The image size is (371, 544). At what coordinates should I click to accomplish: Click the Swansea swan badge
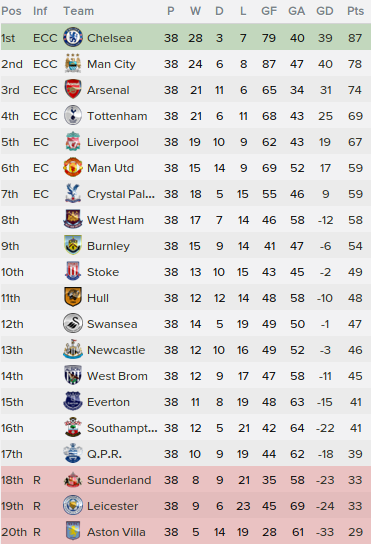point(73,324)
